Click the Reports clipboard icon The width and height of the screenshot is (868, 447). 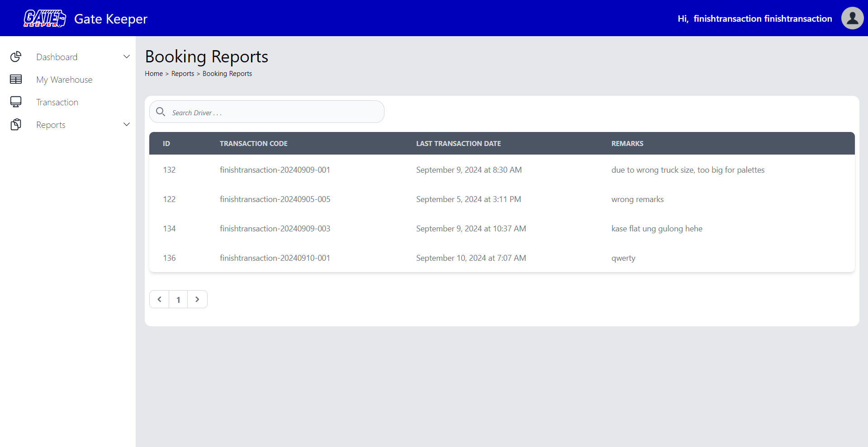pyautogui.click(x=16, y=125)
